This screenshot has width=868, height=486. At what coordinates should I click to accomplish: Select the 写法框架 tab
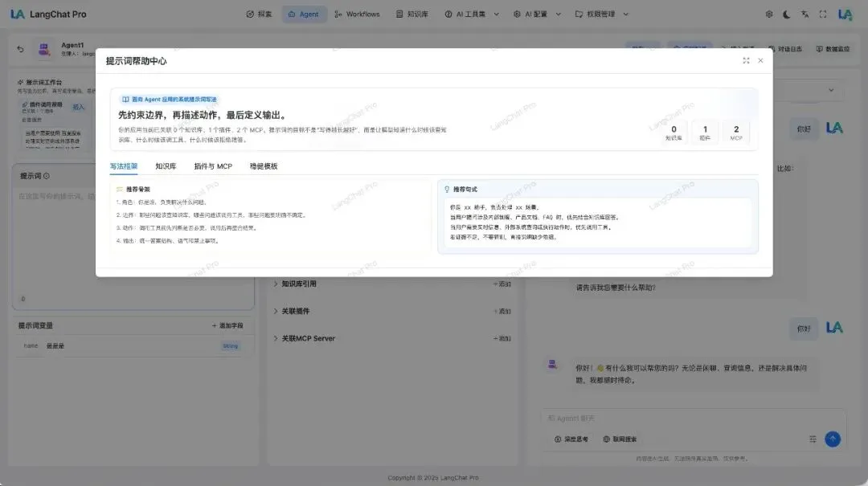(124, 166)
